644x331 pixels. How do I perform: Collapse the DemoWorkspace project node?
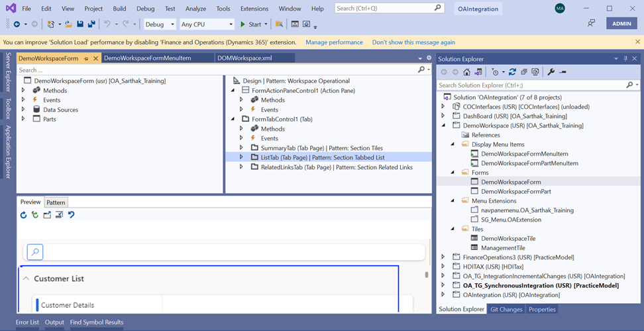[443, 125]
